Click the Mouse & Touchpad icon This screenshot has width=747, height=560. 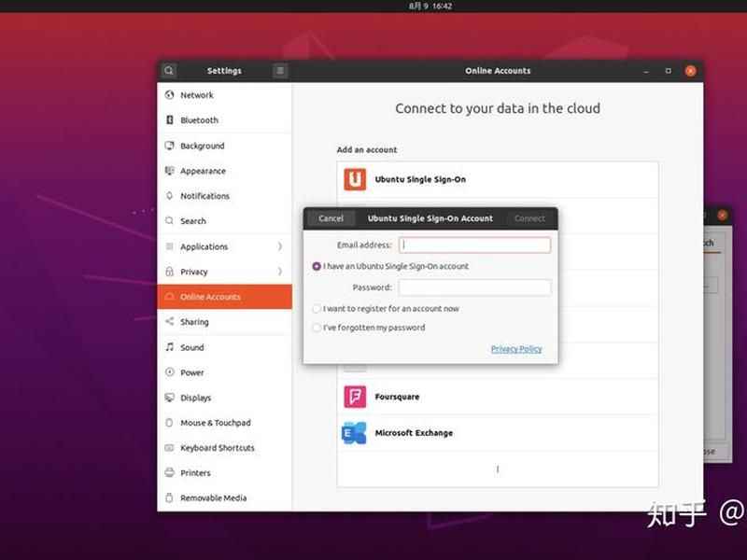(x=169, y=423)
